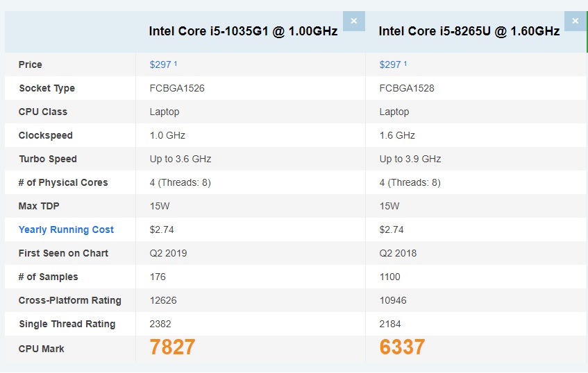Select the Price row label
This screenshot has height=373, width=588.
coord(31,64)
